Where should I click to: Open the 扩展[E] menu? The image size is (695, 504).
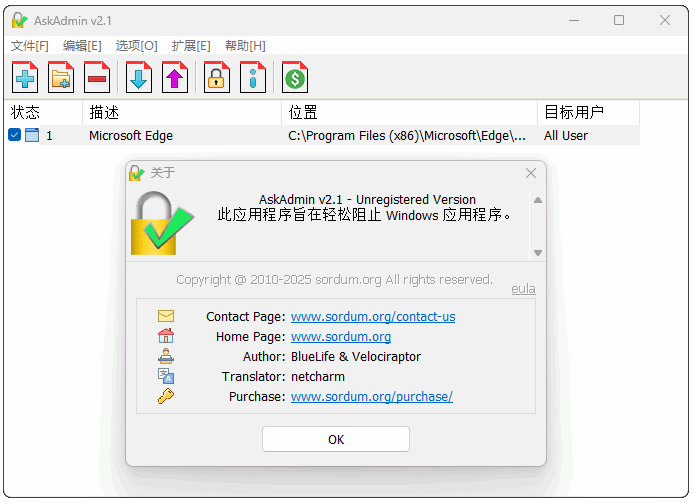tap(191, 46)
